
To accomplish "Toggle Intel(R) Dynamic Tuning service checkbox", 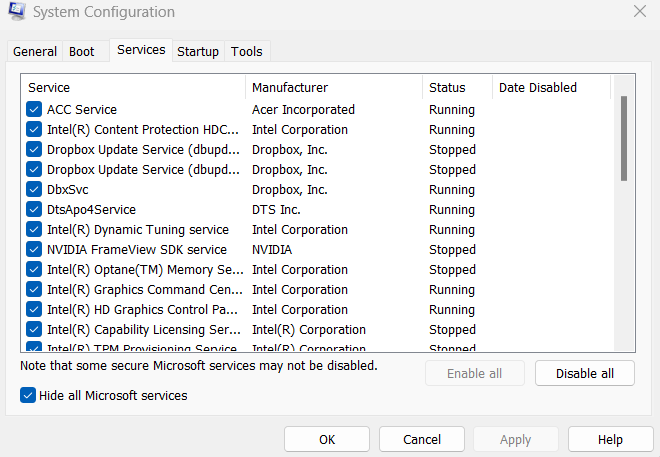I will (x=34, y=230).
